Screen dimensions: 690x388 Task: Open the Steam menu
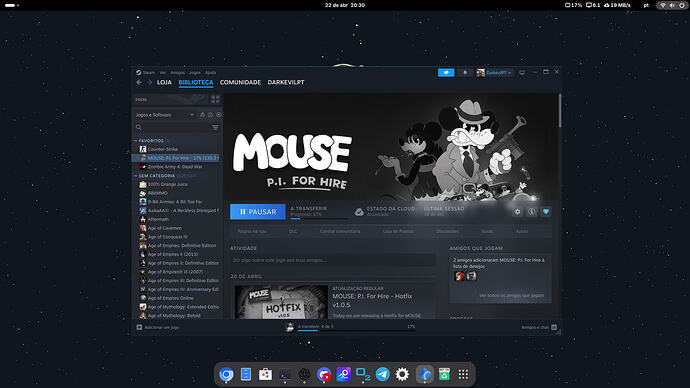(x=148, y=73)
